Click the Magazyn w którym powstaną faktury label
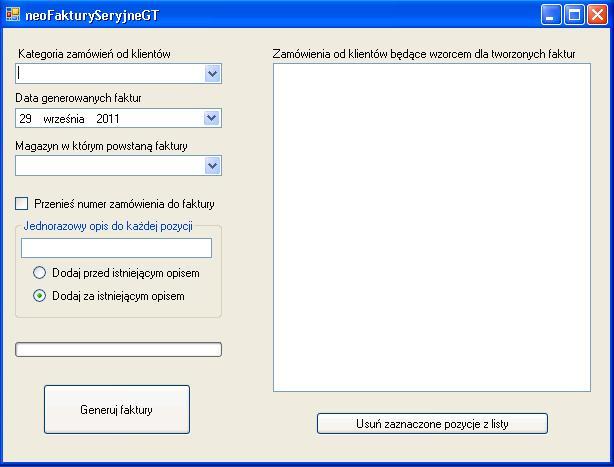This screenshot has width=614, height=467. pyautogui.click(x=101, y=146)
